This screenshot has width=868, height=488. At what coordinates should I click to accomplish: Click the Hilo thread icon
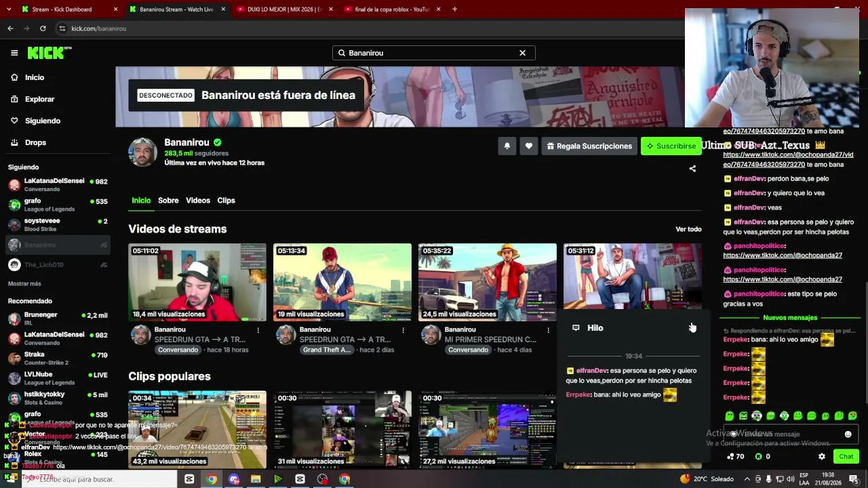tap(576, 327)
